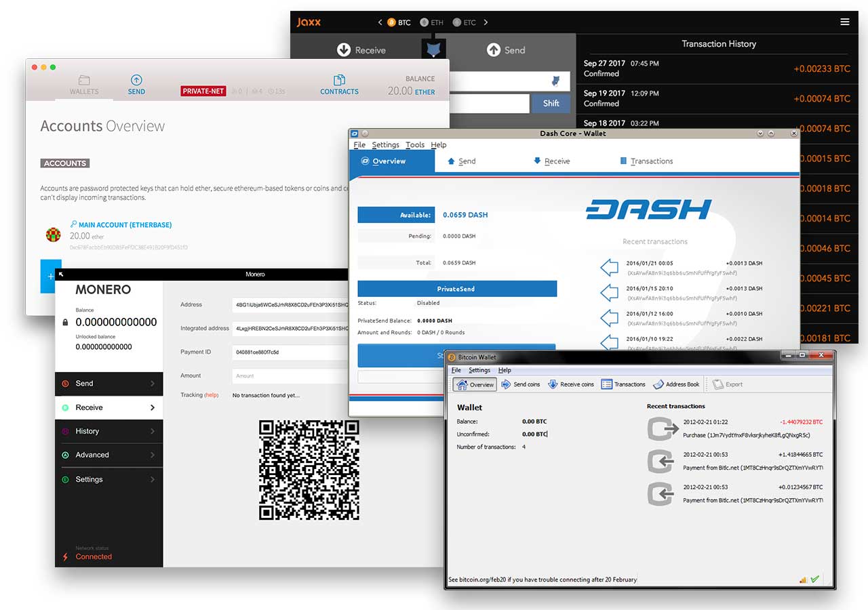This screenshot has height=610, width=868.
Task: Click the Jaxx Send up-arrow icon
Action: (494, 50)
